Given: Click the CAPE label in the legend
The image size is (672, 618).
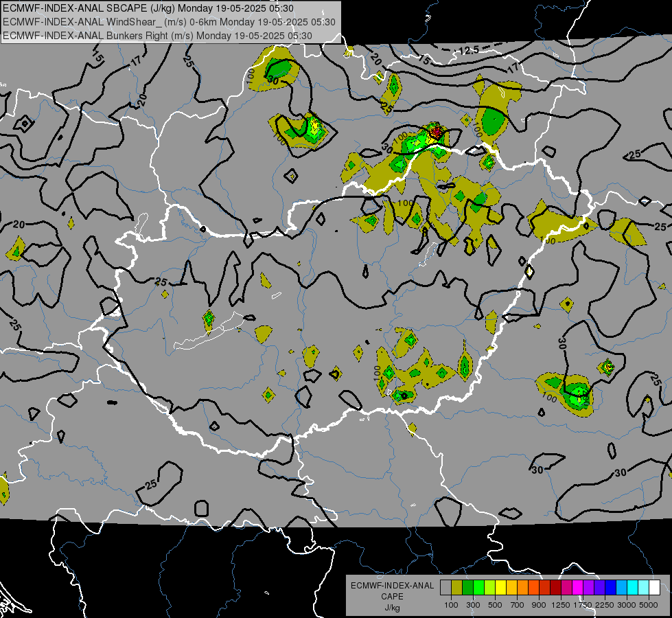Looking at the screenshot, I should (392, 597).
